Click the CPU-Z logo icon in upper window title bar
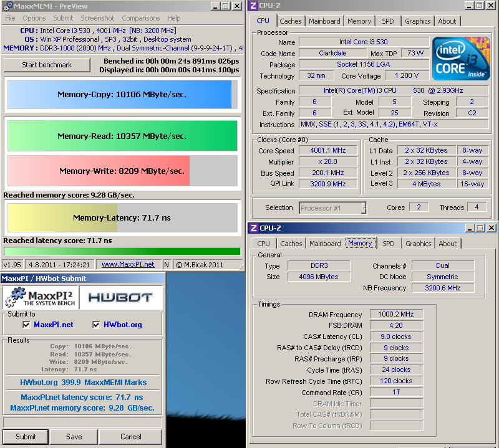The height and width of the screenshot is (448, 499). click(x=253, y=6)
